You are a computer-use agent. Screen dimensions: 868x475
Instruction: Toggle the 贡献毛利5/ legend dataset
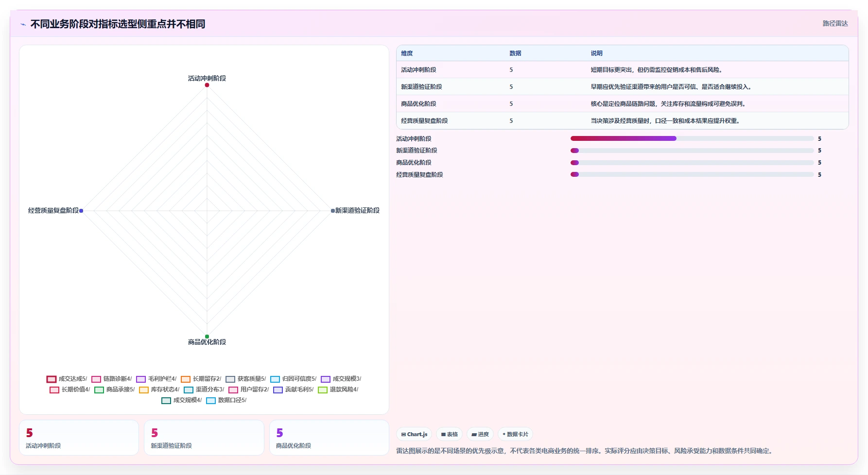pos(294,390)
